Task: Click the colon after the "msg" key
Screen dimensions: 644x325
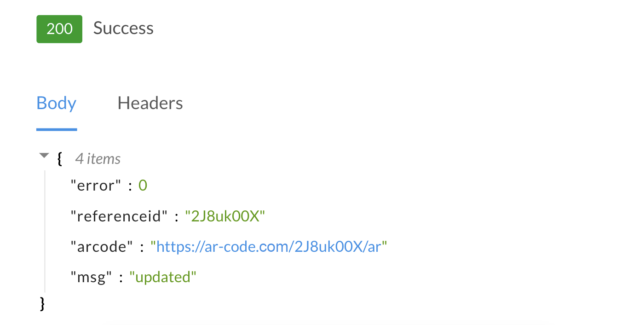Action: pyautogui.click(x=121, y=278)
